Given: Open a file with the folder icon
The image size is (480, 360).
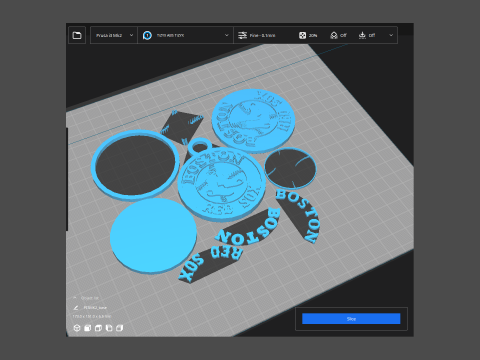Looking at the screenshot, I should coord(77,35).
